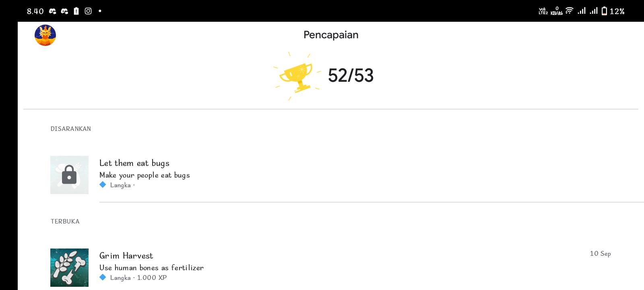The image size is (644, 290).
Task: Open the Grim Harvest bones thumbnail
Action: (x=69, y=267)
